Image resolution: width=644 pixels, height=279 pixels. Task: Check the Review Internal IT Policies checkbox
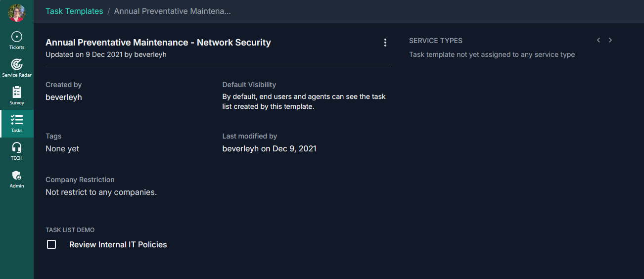point(51,244)
